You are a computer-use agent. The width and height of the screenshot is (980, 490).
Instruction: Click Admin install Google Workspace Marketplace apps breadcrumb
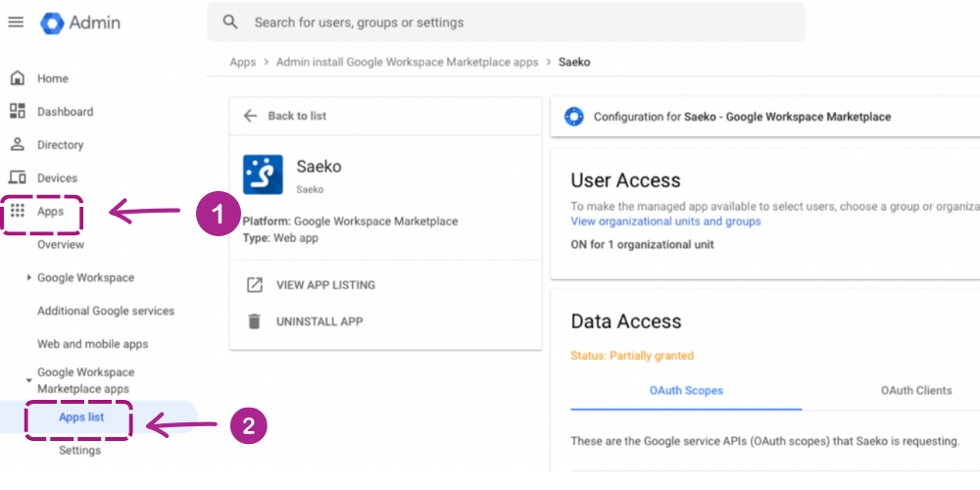click(x=407, y=62)
